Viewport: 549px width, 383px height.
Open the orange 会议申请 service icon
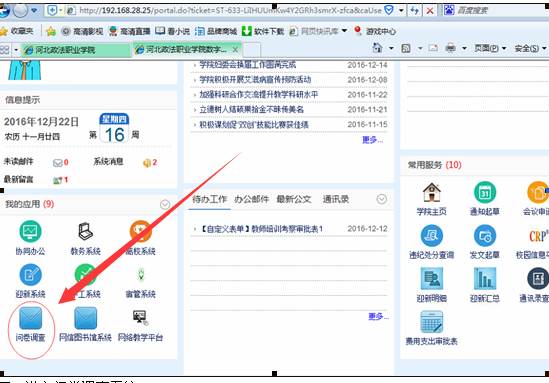pyautogui.click(x=538, y=193)
